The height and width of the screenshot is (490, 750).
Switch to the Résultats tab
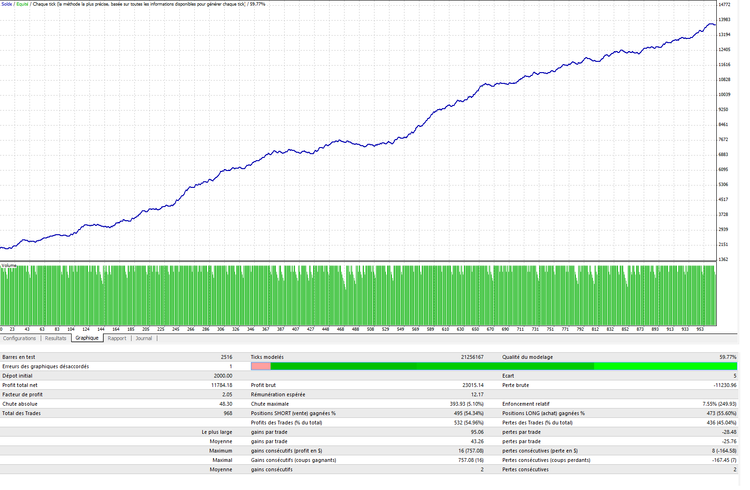[55, 338]
